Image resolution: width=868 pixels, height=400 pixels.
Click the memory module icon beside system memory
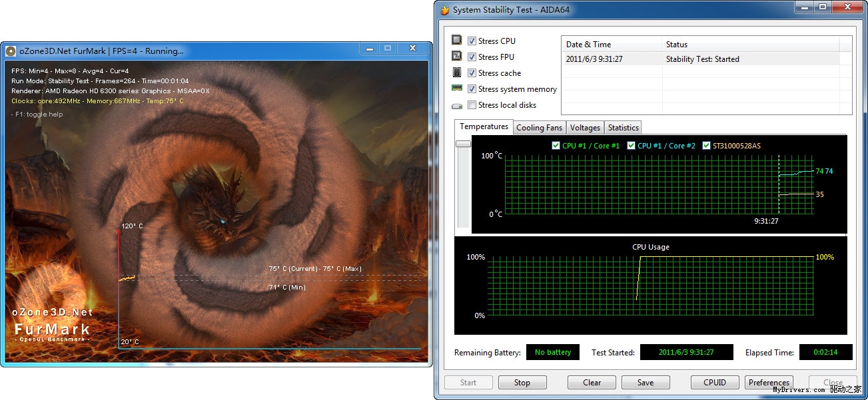pos(457,89)
